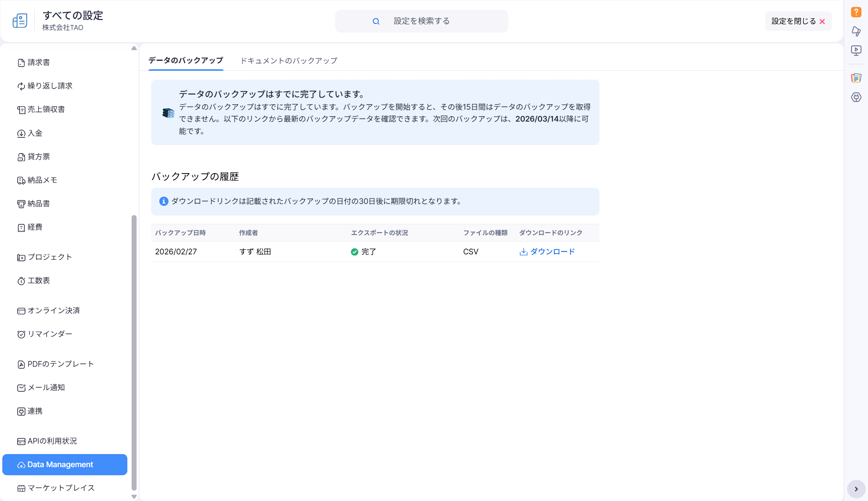The width and height of the screenshot is (868, 501).
Task: Click the 設定を検索する search field
Action: pyautogui.click(x=422, y=21)
